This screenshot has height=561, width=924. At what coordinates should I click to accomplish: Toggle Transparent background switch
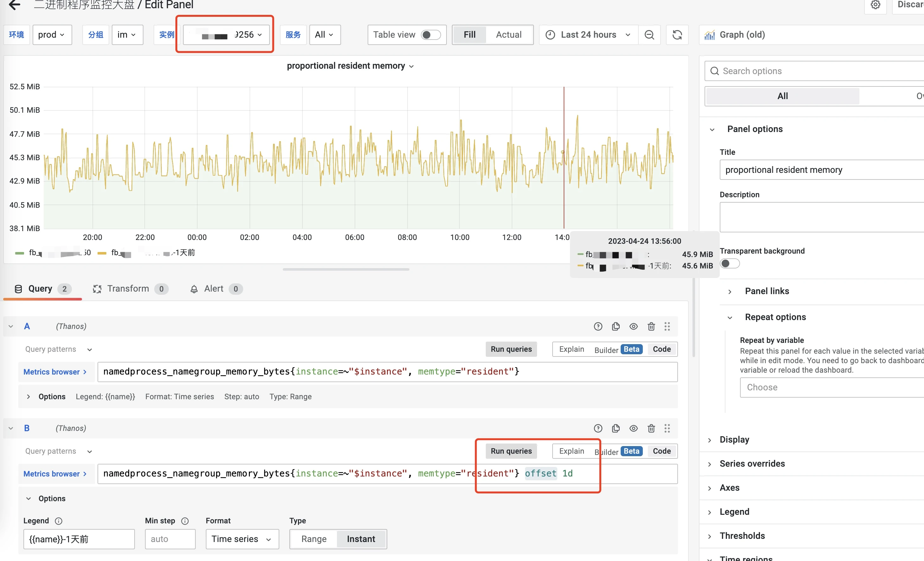pos(730,264)
